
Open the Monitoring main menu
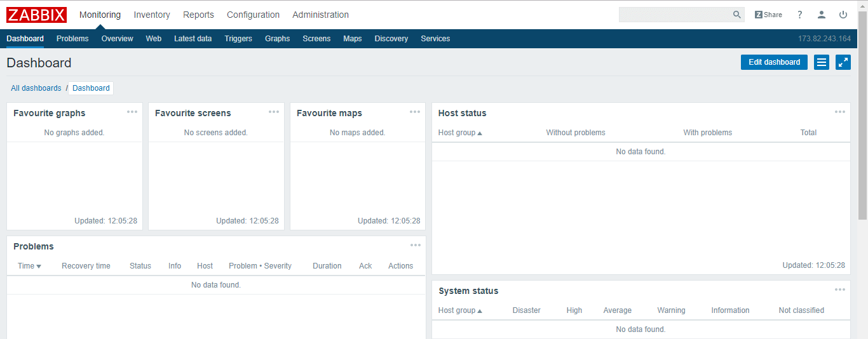tap(100, 15)
